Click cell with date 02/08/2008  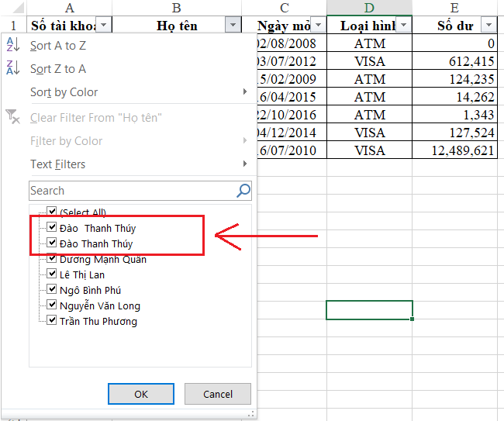point(292,43)
